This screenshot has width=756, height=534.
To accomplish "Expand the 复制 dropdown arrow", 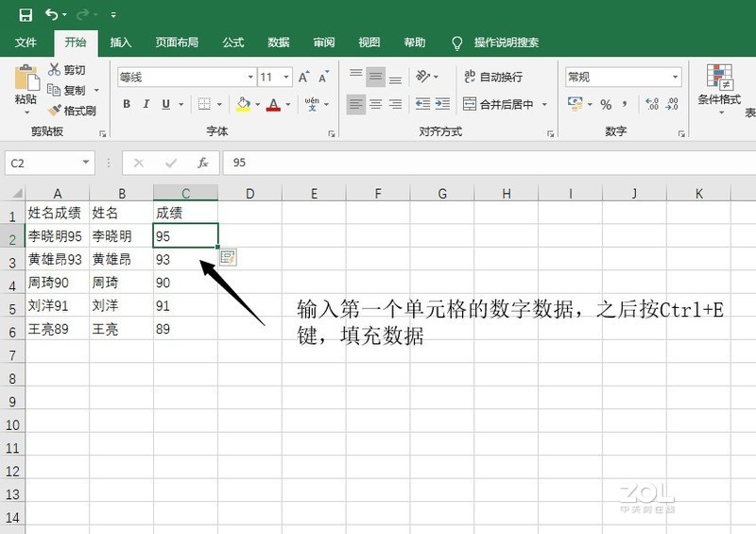I will 96,90.
